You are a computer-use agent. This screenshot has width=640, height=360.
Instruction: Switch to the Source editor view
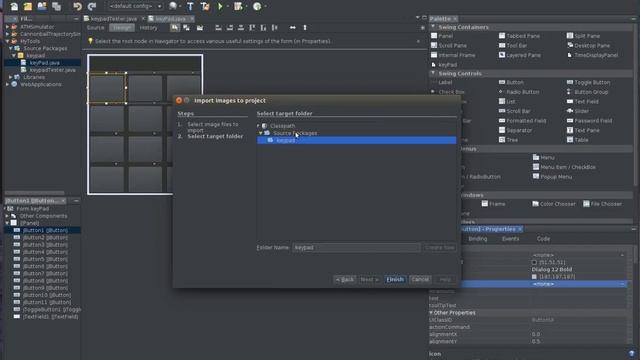[x=96, y=28]
